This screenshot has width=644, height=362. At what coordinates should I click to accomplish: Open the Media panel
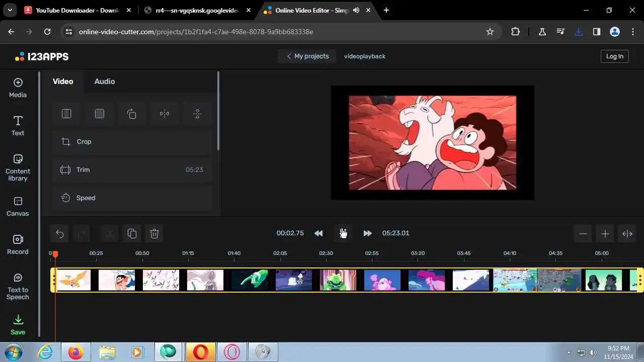coord(18,88)
